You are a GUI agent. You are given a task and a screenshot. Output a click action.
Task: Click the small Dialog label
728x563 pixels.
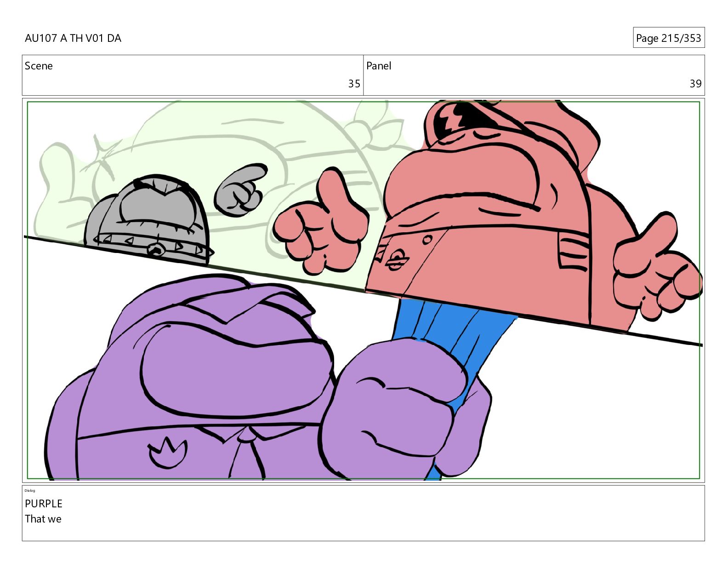[x=30, y=490]
